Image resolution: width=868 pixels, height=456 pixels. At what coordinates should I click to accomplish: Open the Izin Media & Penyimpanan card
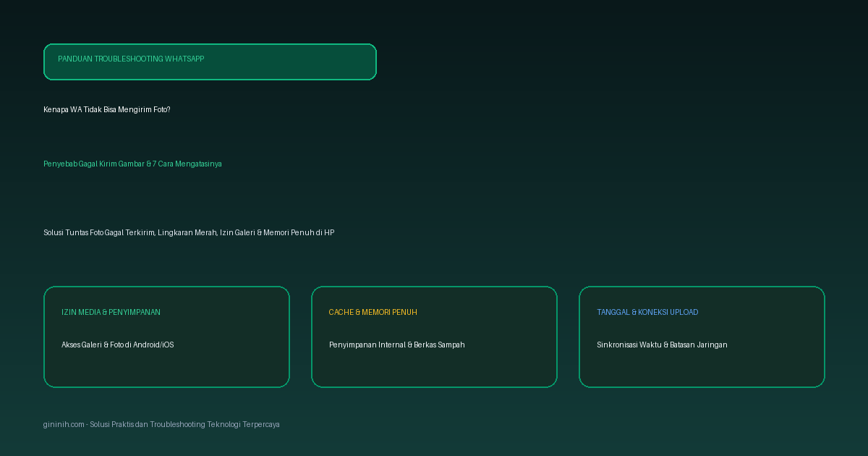click(166, 337)
